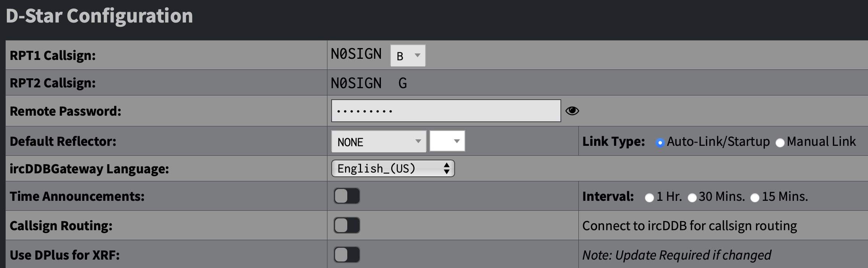Viewport: 868px width, 268px height.
Task: Open the Default Reflector NONE dropdown
Action: point(379,141)
